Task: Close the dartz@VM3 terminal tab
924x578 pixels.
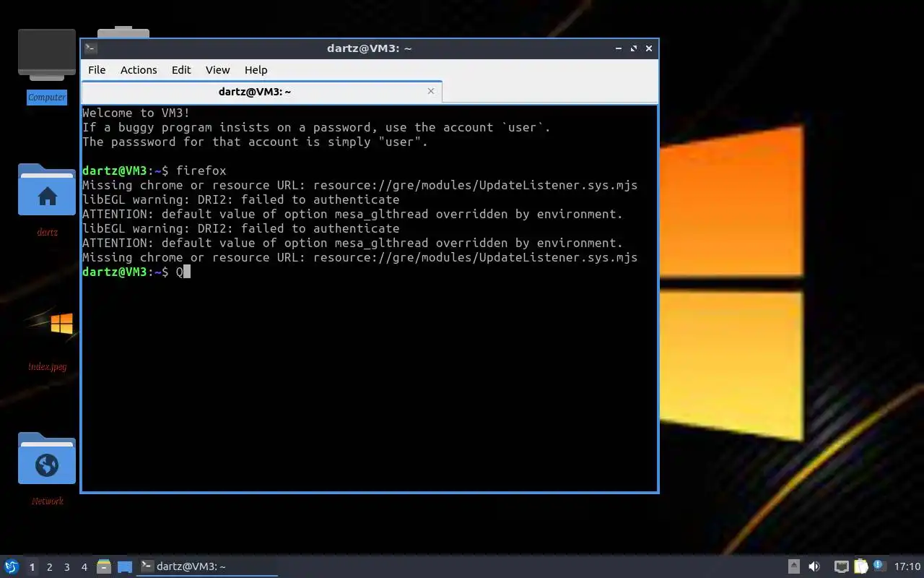Action: [431, 91]
